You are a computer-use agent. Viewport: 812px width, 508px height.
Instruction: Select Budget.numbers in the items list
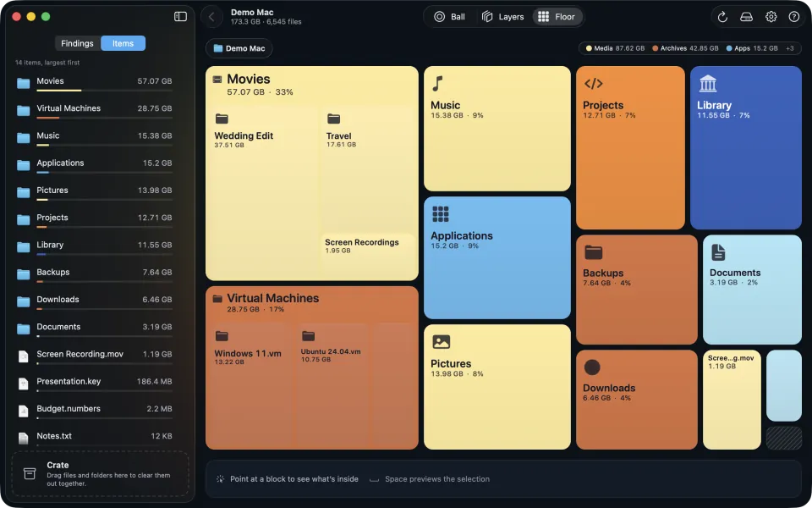point(94,410)
